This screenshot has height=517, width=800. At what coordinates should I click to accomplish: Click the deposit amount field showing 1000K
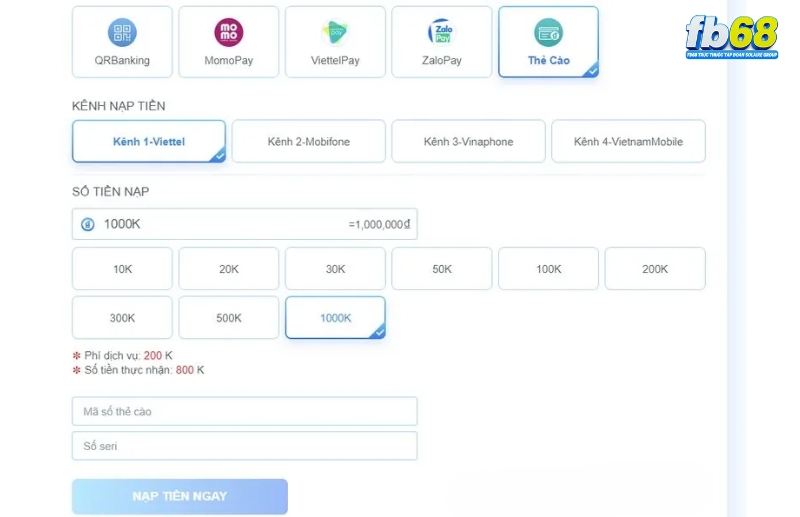click(x=244, y=224)
